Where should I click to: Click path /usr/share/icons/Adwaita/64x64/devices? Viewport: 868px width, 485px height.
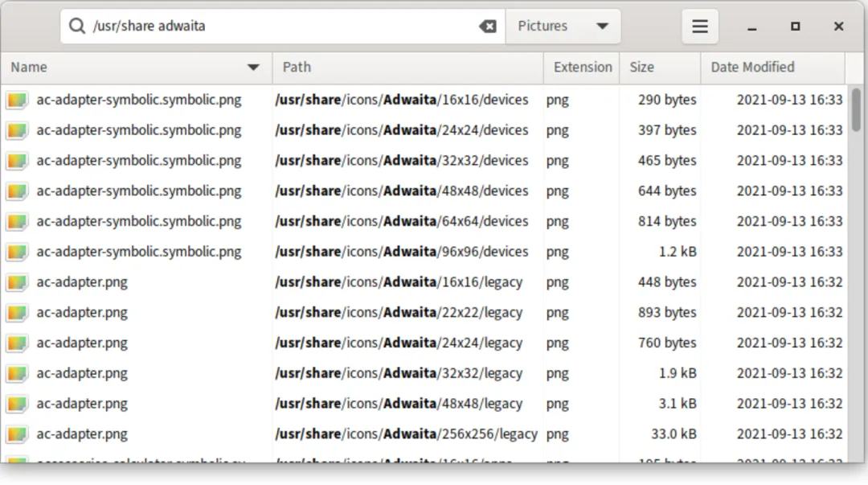[x=402, y=222]
